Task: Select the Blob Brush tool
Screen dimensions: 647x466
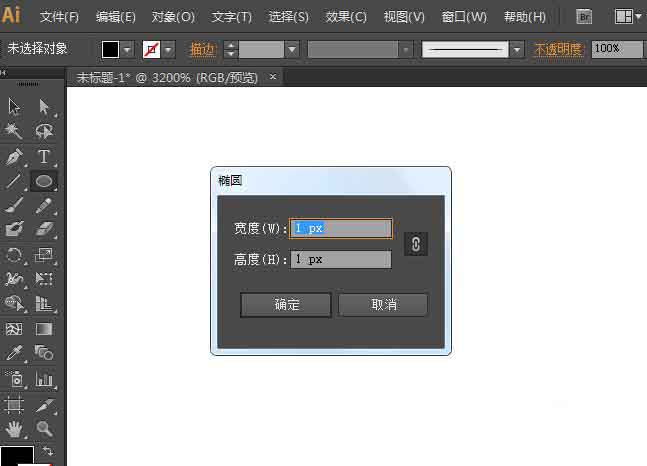Action: click(x=14, y=229)
